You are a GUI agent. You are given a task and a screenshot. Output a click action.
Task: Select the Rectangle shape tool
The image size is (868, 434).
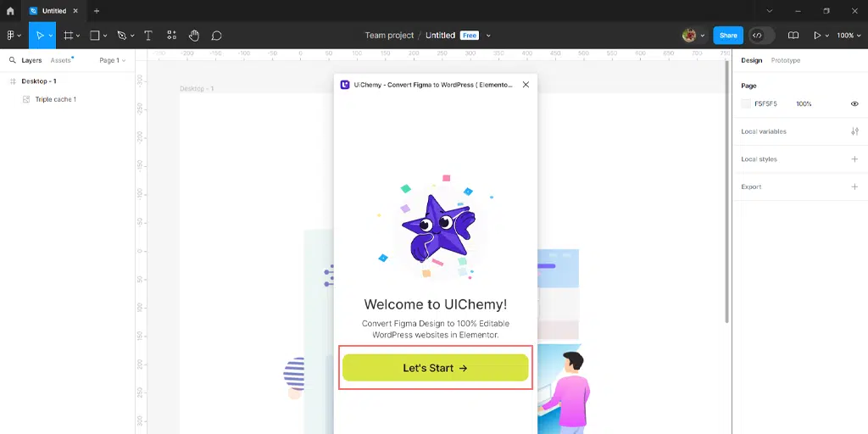click(95, 36)
